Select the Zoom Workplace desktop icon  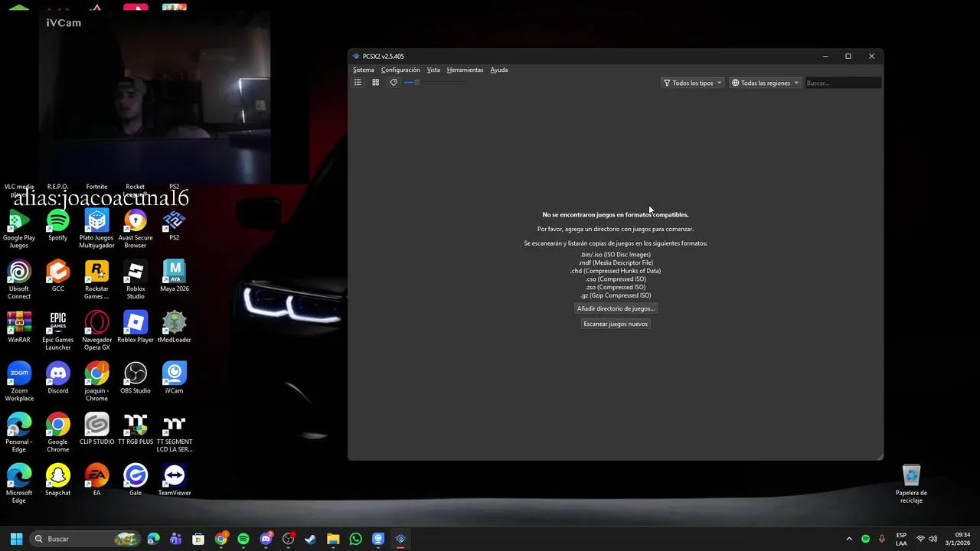coord(19,382)
